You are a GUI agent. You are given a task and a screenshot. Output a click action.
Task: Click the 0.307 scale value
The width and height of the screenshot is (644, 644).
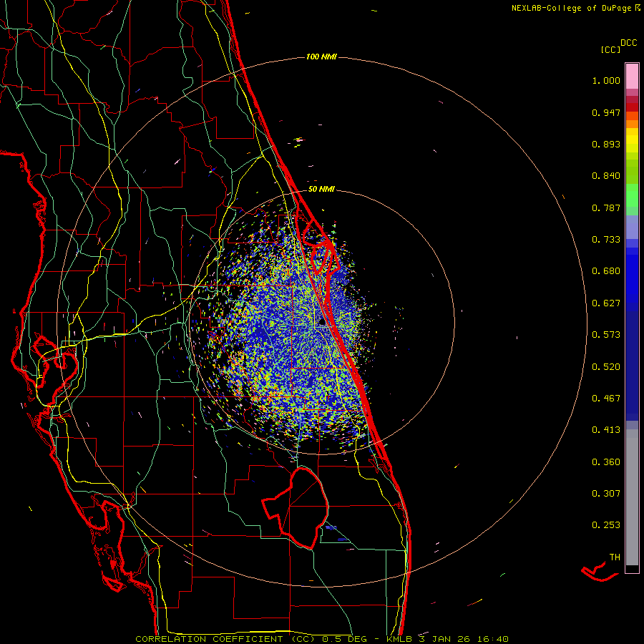click(x=606, y=494)
